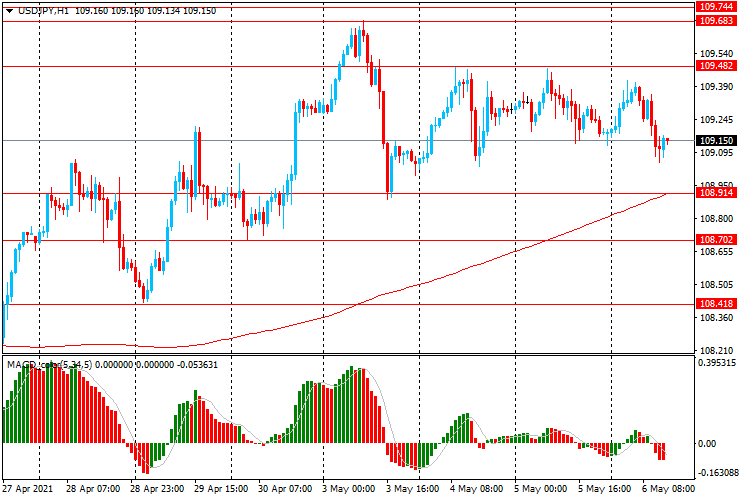Viewport: 740px width, 500px height.
Task: Click the MACD zero level 0.00 label
Action: pos(707,443)
